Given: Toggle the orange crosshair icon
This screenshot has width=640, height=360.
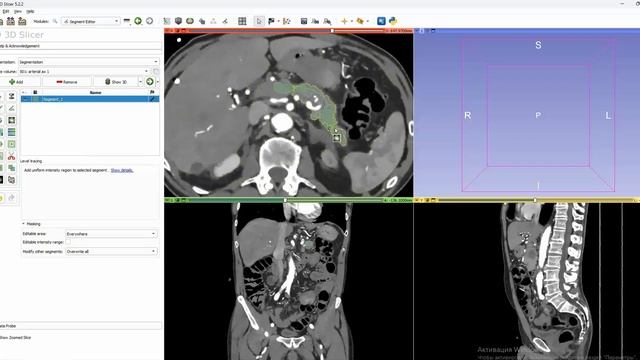Looking at the screenshot, I should tap(344, 21).
